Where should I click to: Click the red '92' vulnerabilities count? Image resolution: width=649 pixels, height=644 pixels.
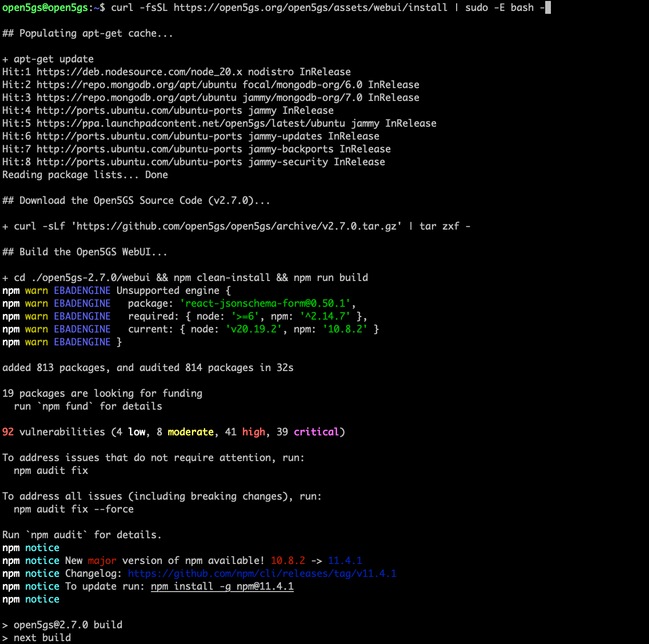(8, 432)
